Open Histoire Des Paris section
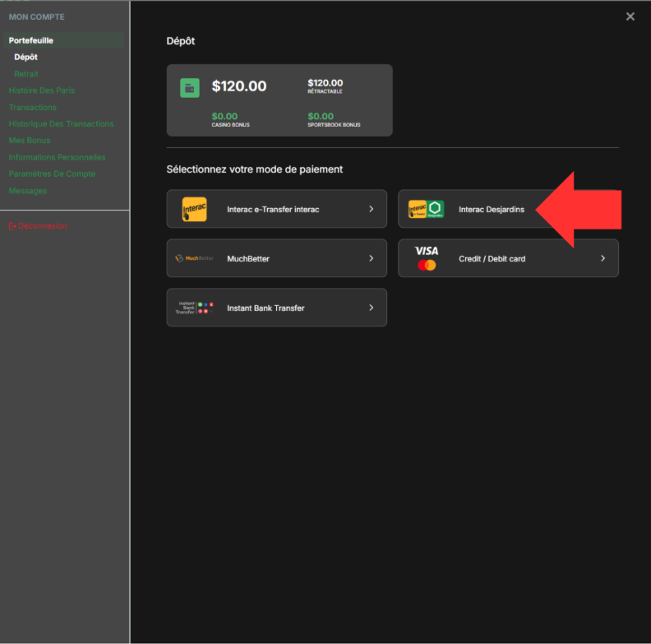This screenshot has height=644, width=651. pyautogui.click(x=41, y=90)
